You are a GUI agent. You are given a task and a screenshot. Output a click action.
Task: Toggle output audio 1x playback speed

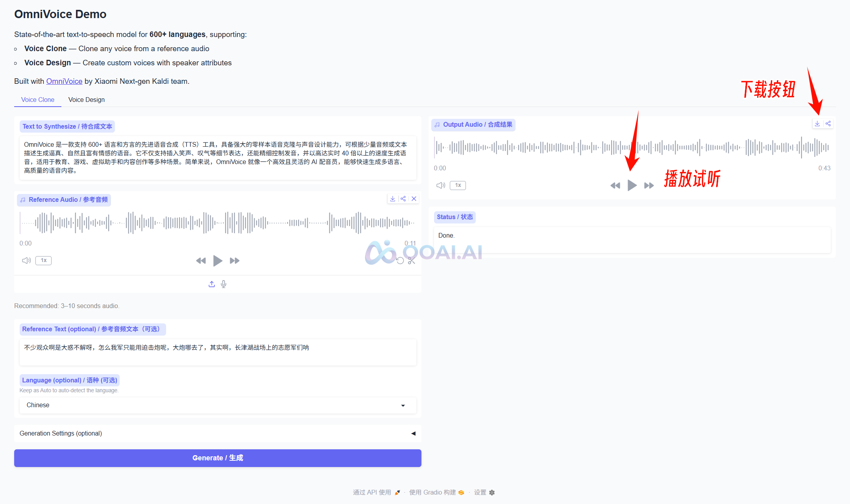tap(458, 185)
